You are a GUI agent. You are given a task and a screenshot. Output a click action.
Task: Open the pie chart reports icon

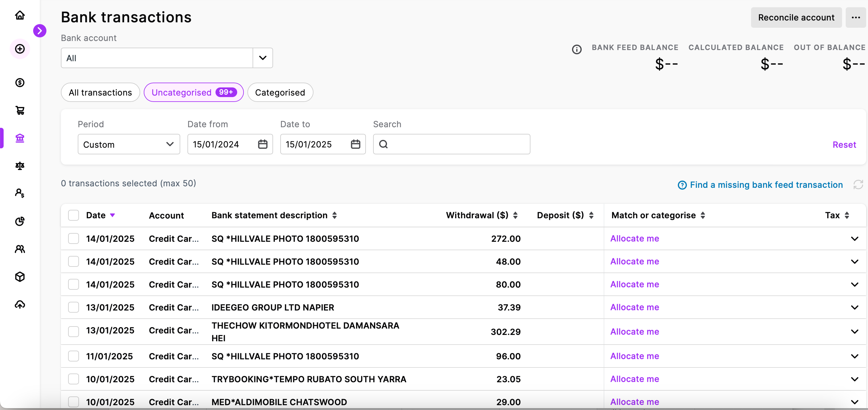click(x=20, y=221)
